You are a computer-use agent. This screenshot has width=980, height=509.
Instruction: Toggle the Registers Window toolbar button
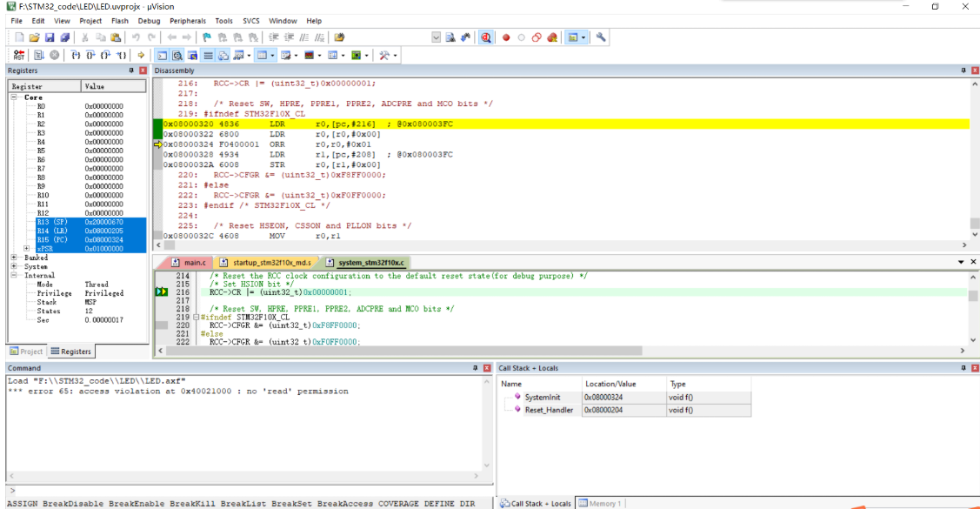(x=207, y=55)
